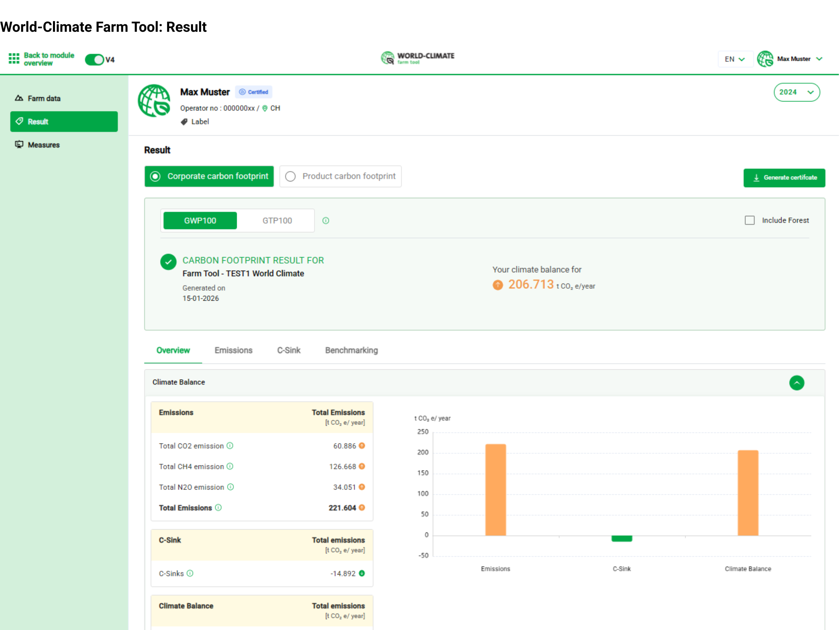Click the Certified badge icon
840x630 pixels.
[242, 92]
